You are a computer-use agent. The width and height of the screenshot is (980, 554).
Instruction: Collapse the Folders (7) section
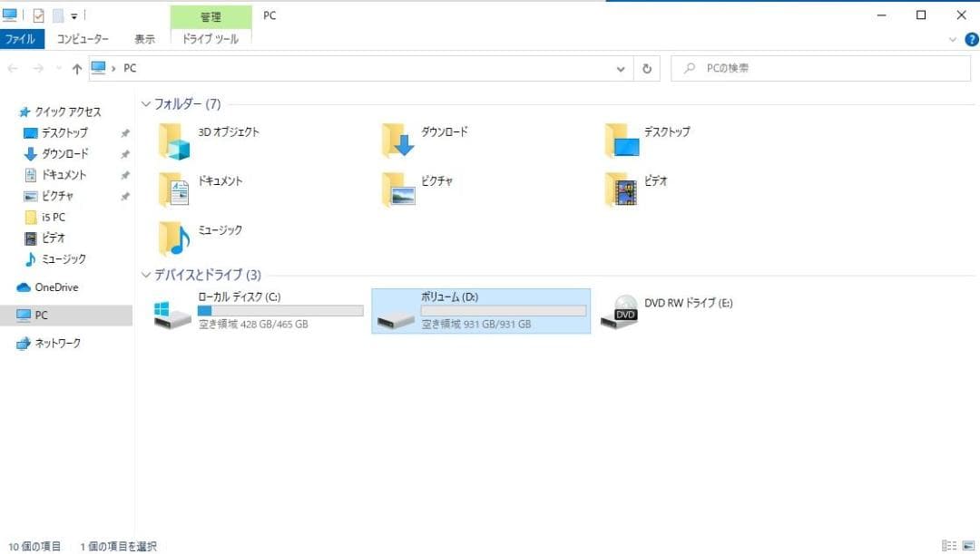146,104
